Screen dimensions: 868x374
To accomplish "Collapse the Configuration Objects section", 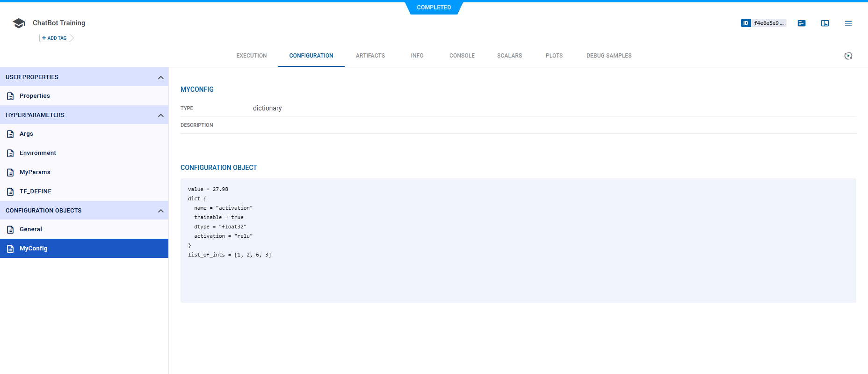I will pyautogui.click(x=160, y=211).
